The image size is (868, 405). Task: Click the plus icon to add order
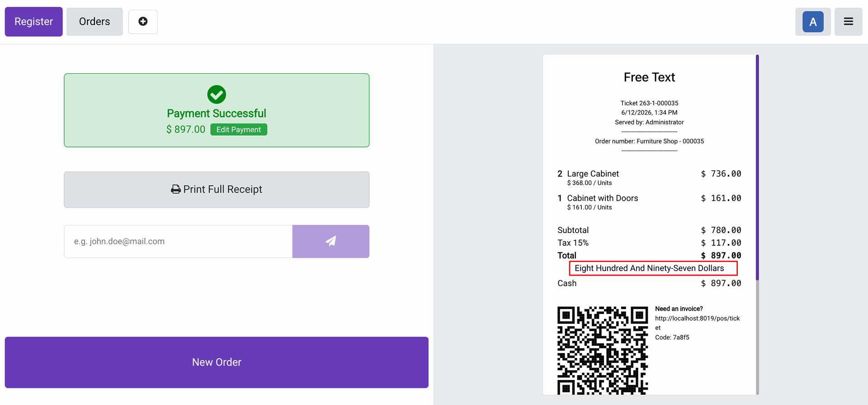(x=143, y=22)
